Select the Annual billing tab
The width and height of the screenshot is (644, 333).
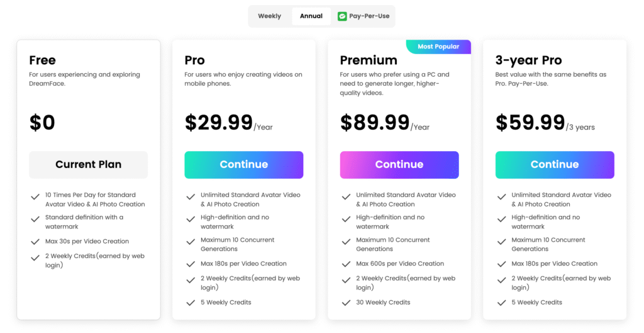point(311,16)
